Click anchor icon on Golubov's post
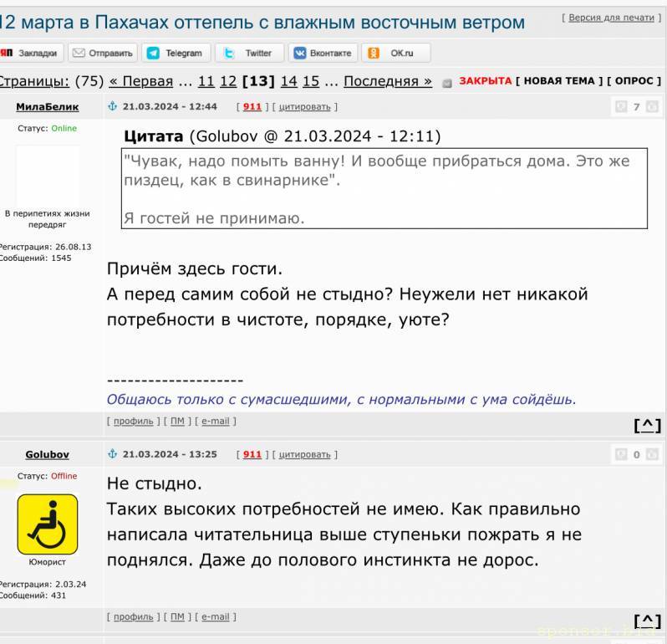This screenshot has height=644, width=667. point(113,454)
